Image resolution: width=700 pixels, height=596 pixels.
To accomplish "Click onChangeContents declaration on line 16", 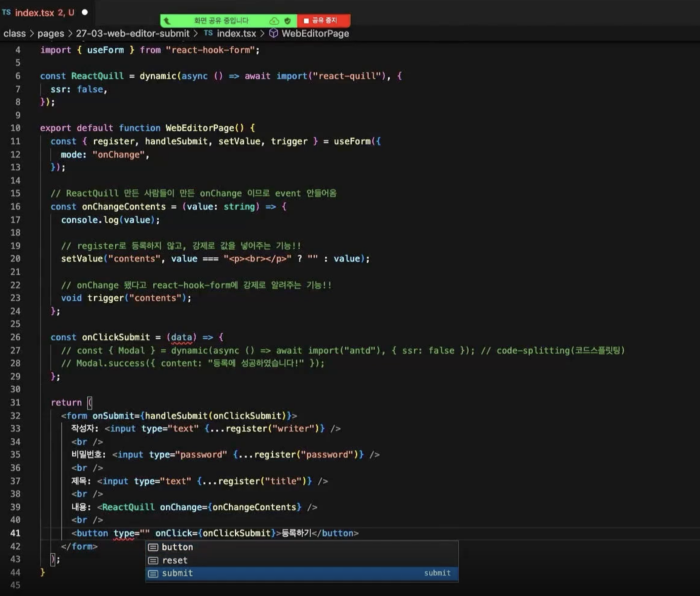I will 124,207.
